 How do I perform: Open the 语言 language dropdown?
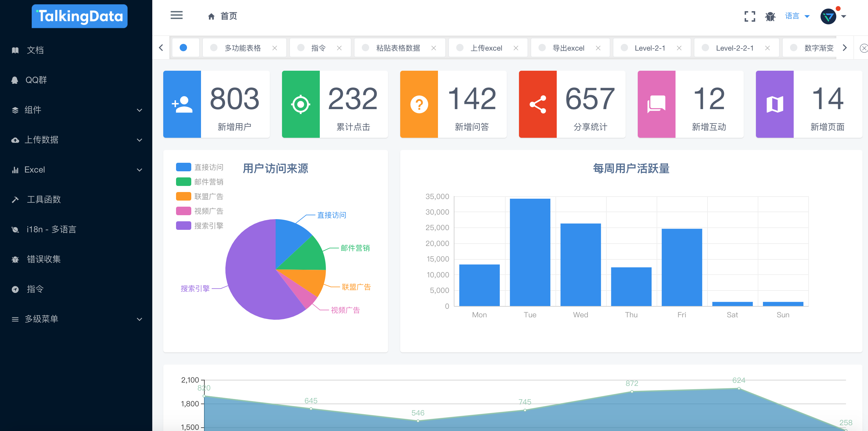pyautogui.click(x=792, y=16)
